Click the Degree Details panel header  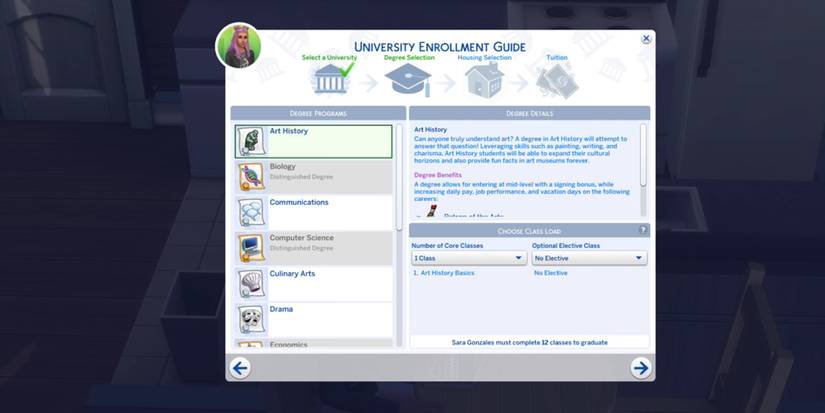[530, 113]
